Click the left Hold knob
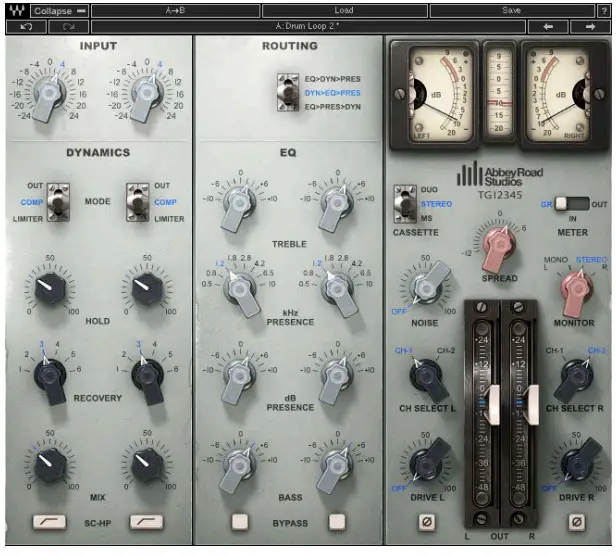Viewport: 616px width, 555px height. point(50,289)
